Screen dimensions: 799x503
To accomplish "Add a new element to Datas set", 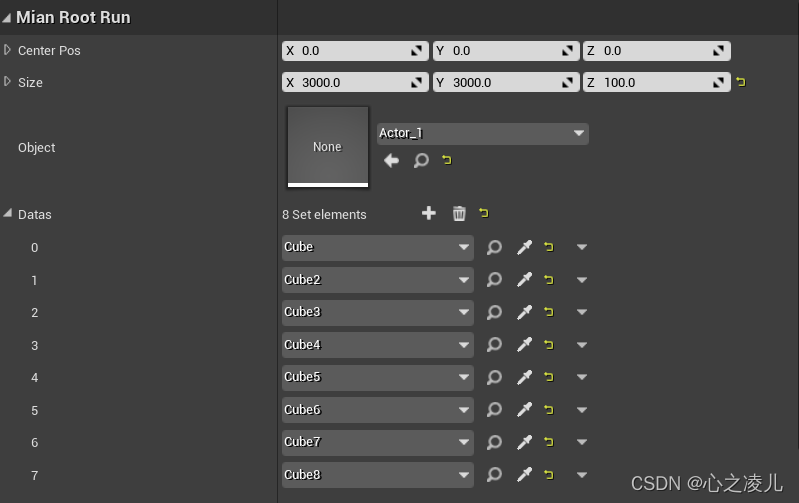I will [x=429, y=213].
